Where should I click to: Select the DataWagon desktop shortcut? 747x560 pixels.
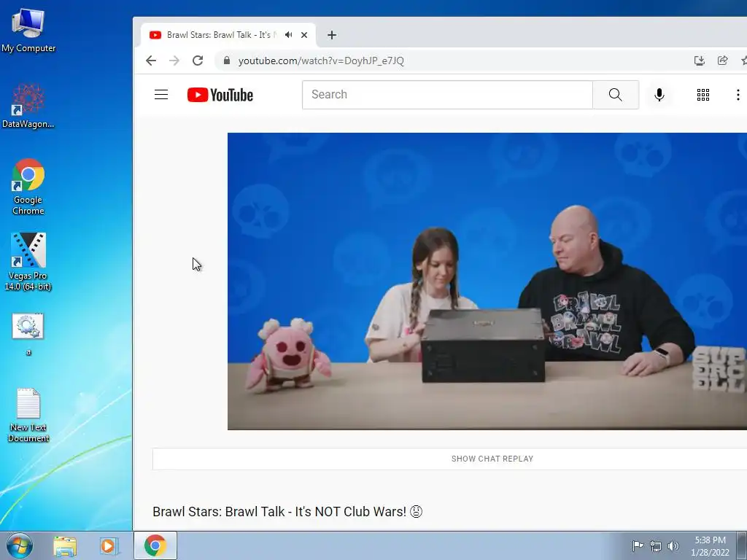coord(28,106)
